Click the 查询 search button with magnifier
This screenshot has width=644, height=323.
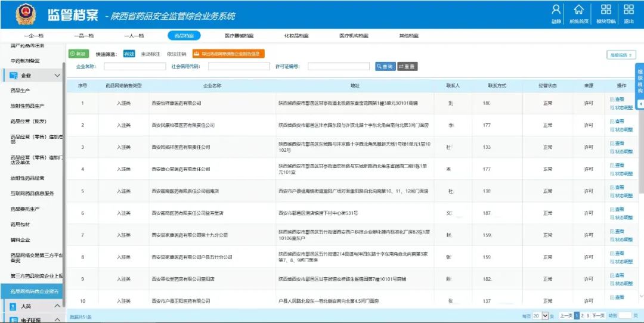pos(385,66)
